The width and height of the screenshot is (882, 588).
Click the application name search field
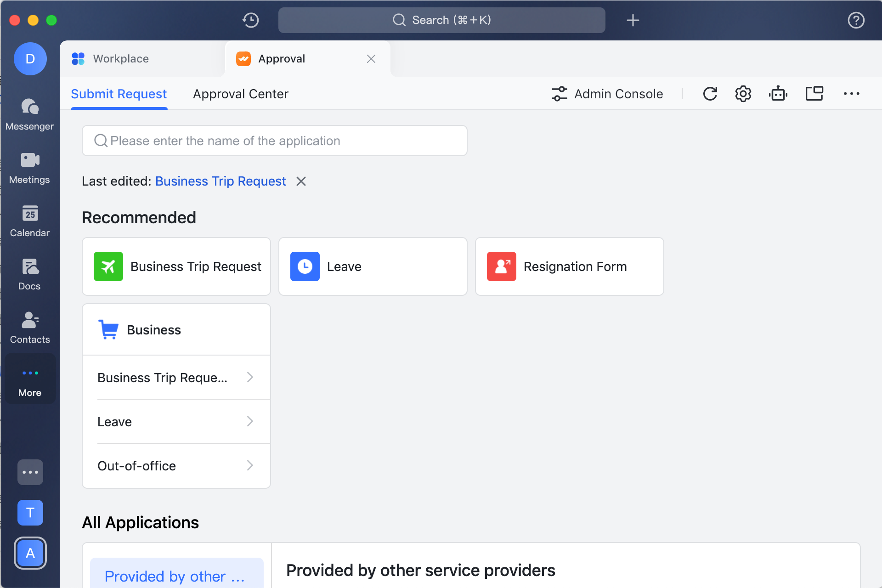275,141
